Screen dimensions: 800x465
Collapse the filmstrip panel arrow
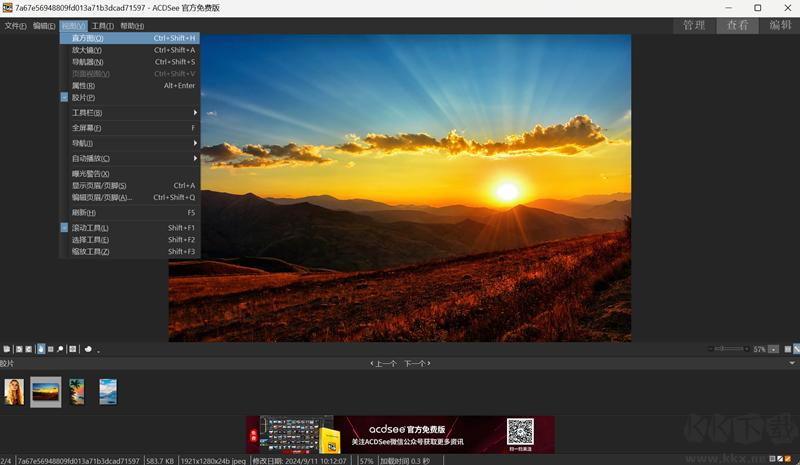(x=792, y=363)
